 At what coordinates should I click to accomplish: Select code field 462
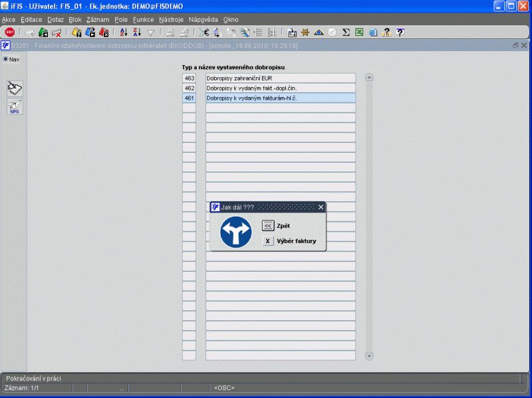[x=189, y=88]
